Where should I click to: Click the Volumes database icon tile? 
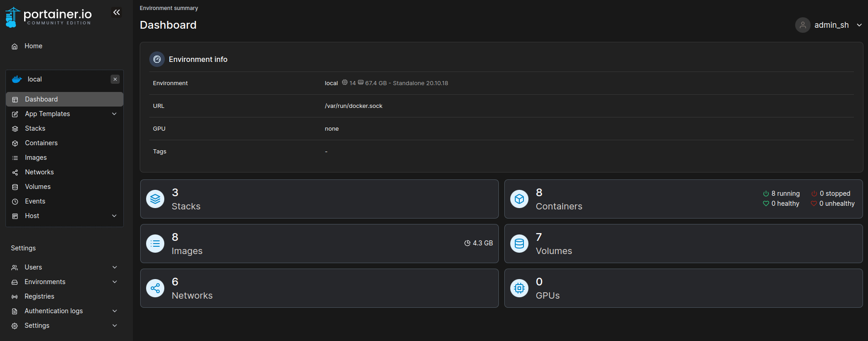coord(519,244)
